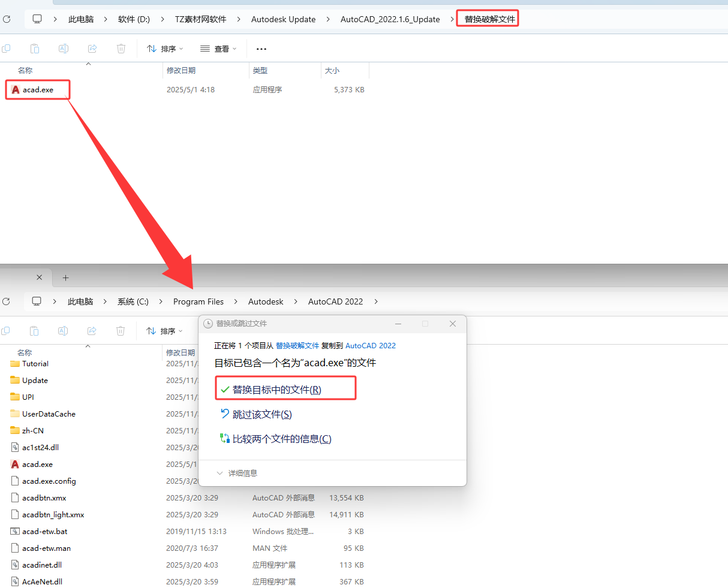Click share icon in top window toolbar
This screenshot has width=728, height=588.
click(x=92, y=49)
